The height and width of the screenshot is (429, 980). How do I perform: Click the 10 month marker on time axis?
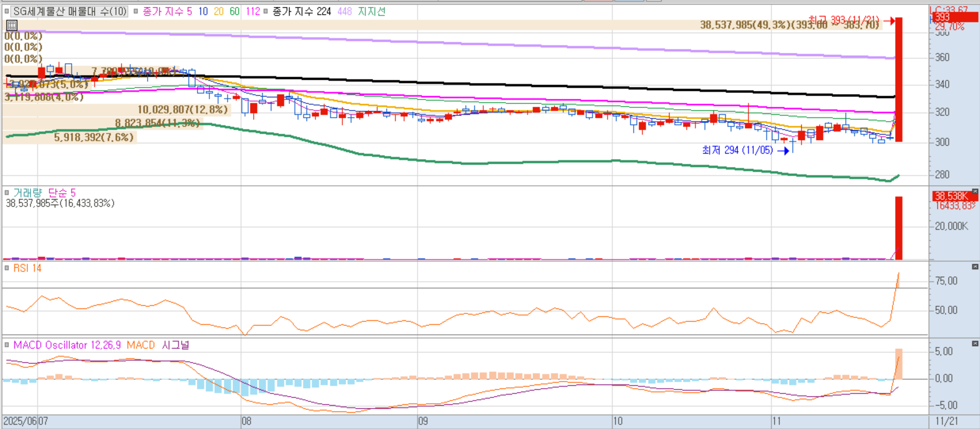[618, 421]
